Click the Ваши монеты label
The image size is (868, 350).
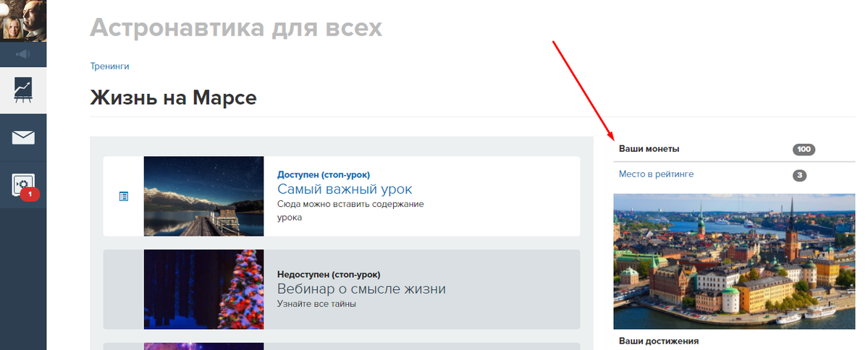tap(649, 149)
